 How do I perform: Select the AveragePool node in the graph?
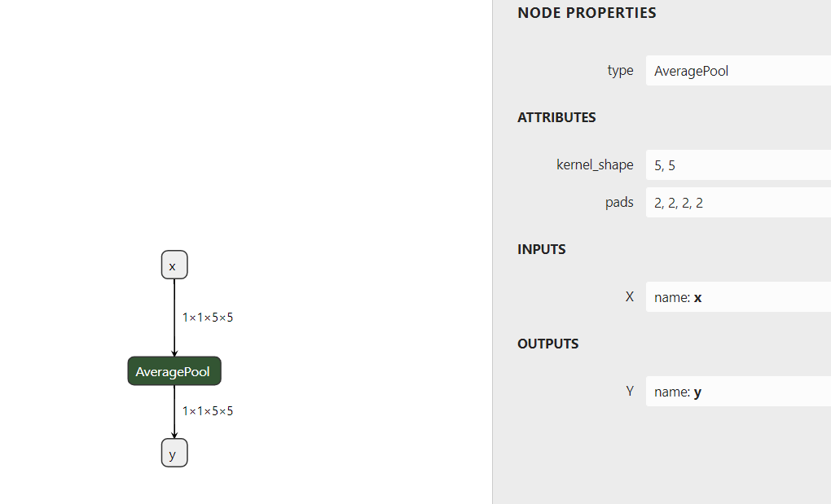point(174,370)
